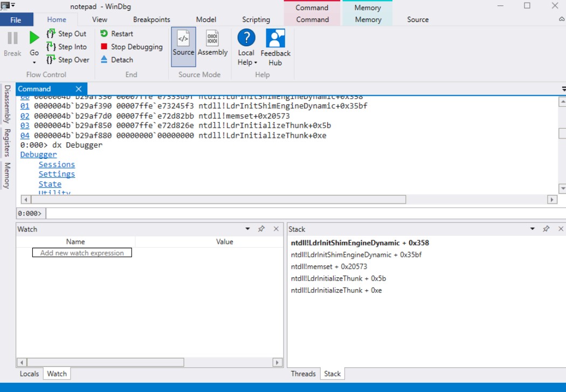Screen dimensions: 566x392
Task: Open the Stack panel options dropdown
Action: point(533,229)
